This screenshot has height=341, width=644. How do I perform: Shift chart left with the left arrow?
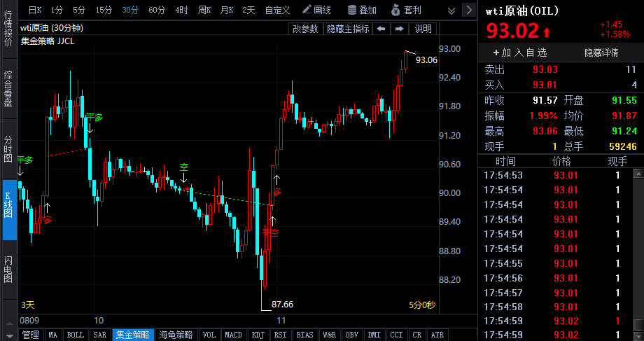381,28
